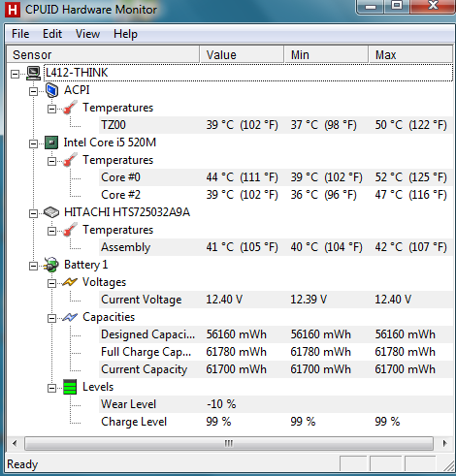Click the Voltages lightning bolt icon
456x476 pixels.
pos(70,282)
